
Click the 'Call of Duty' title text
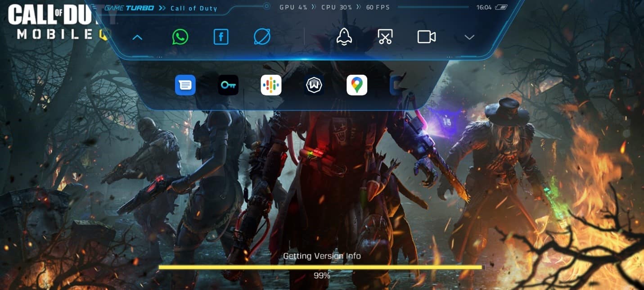click(194, 8)
